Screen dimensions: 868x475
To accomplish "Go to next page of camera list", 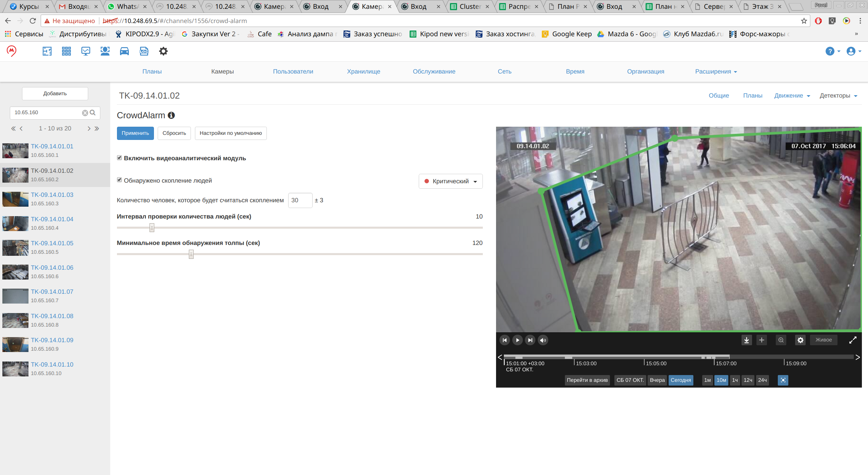I will click(89, 128).
